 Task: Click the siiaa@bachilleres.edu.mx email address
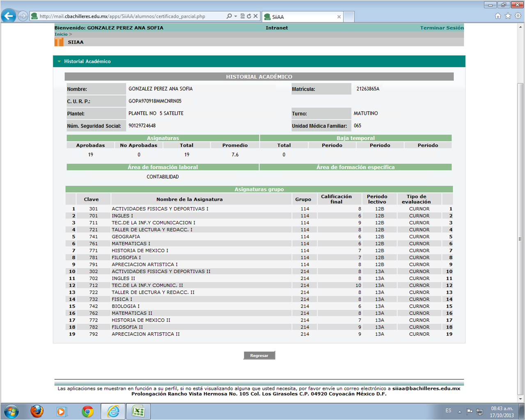[x=426, y=388]
